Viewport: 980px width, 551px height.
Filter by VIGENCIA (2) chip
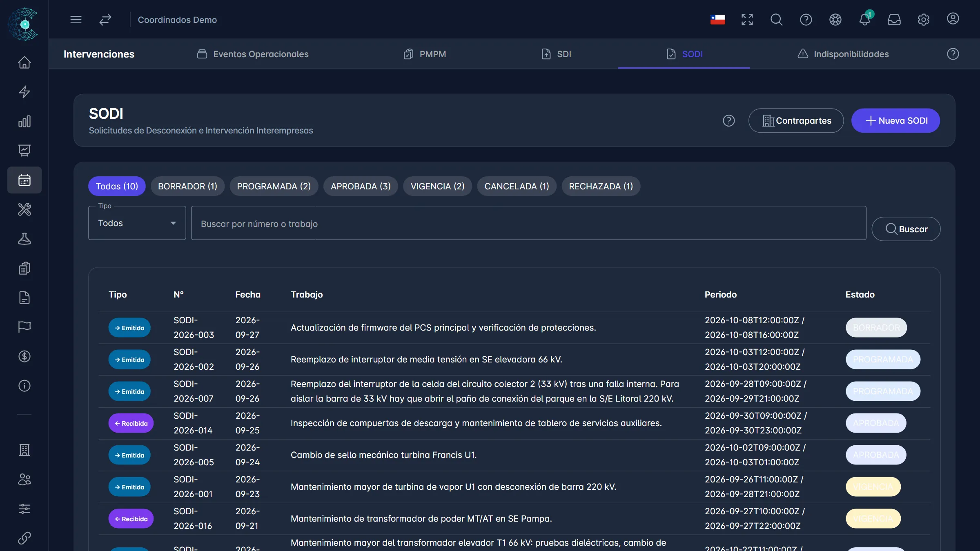(437, 186)
